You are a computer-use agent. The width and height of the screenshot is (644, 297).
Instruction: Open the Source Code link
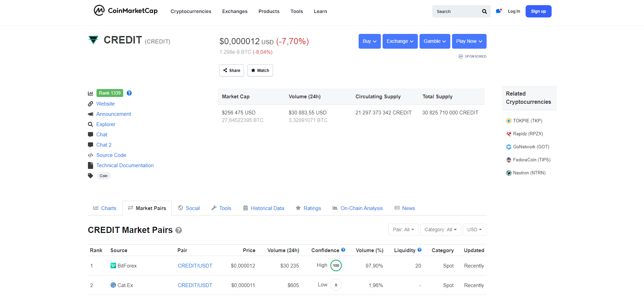pos(111,155)
